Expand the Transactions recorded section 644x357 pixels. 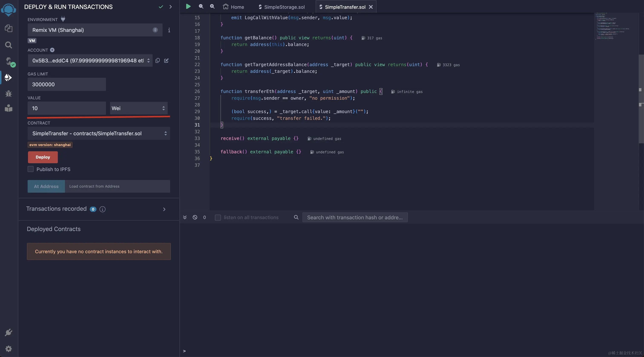pyautogui.click(x=164, y=209)
